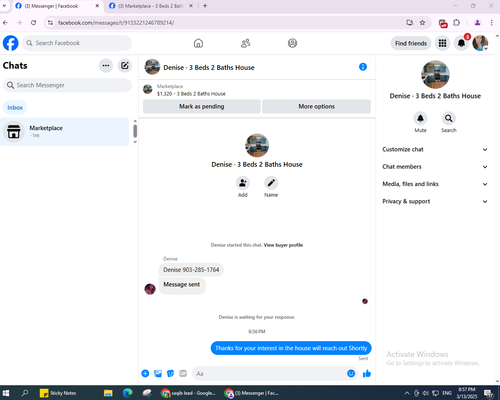Expand Privacy & support section

coord(435,201)
